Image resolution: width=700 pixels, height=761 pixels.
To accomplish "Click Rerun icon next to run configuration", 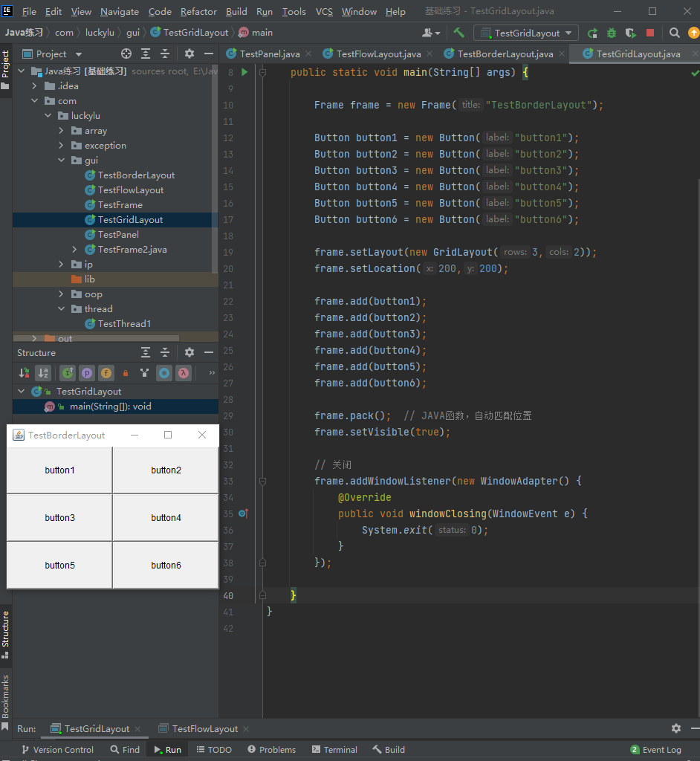I will click(592, 33).
